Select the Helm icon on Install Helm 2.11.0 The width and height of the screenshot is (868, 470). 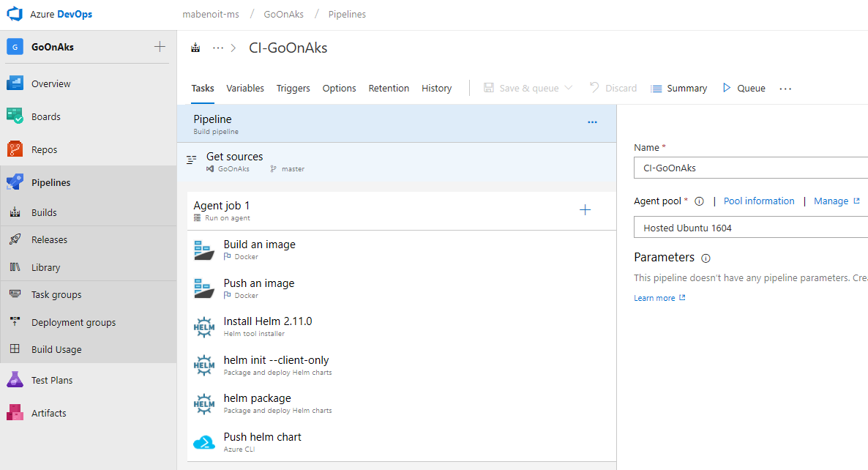pos(203,327)
